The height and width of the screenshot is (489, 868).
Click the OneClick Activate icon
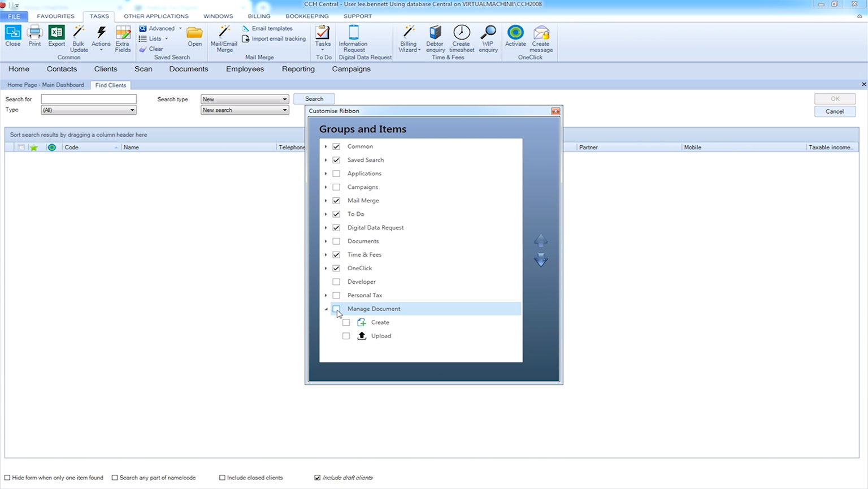click(x=515, y=33)
